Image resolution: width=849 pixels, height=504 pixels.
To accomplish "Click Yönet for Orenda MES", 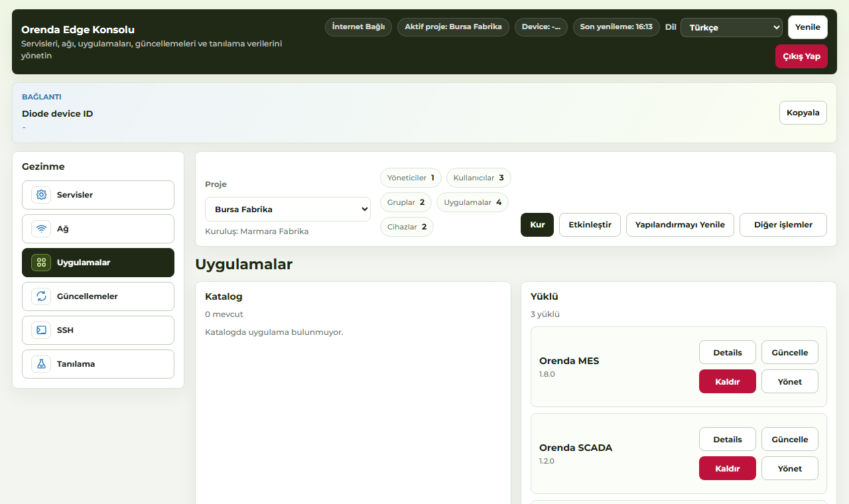I will [790, 381].
